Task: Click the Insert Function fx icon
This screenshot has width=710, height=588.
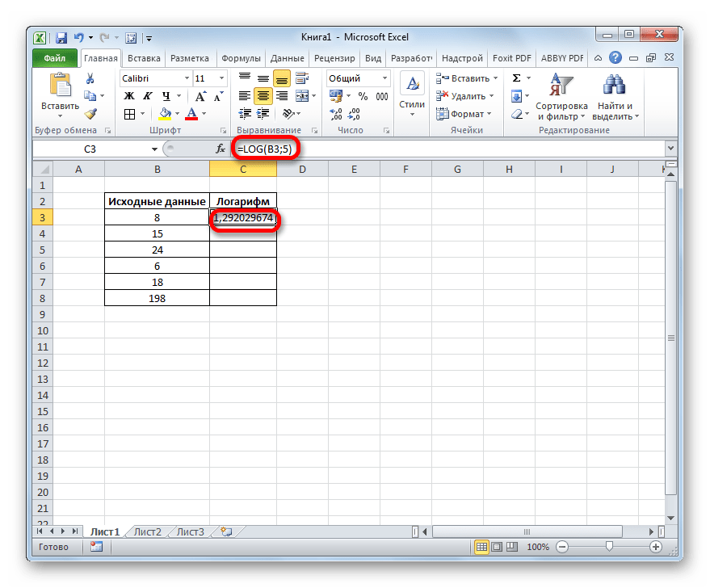Action: tap(220, 149)
